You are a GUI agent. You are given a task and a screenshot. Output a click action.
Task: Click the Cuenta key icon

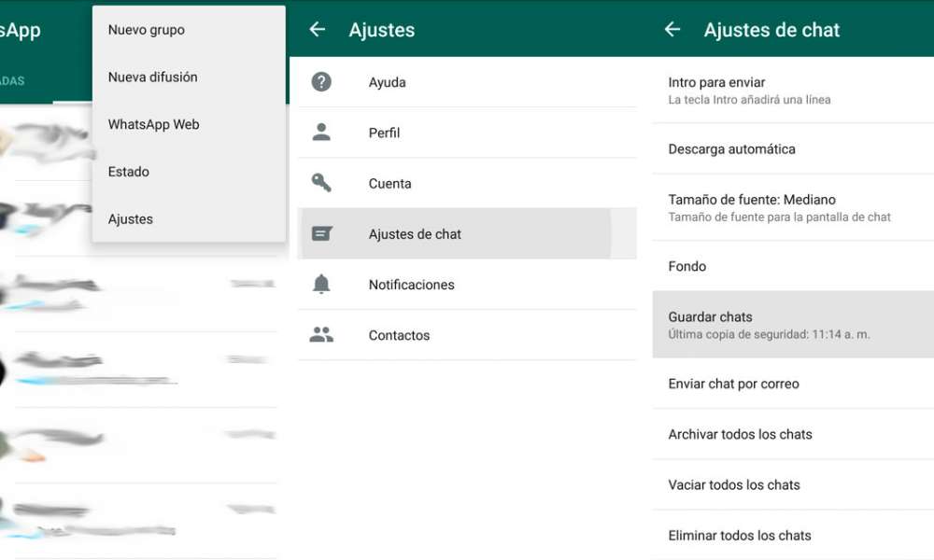[x=321, y=183]
